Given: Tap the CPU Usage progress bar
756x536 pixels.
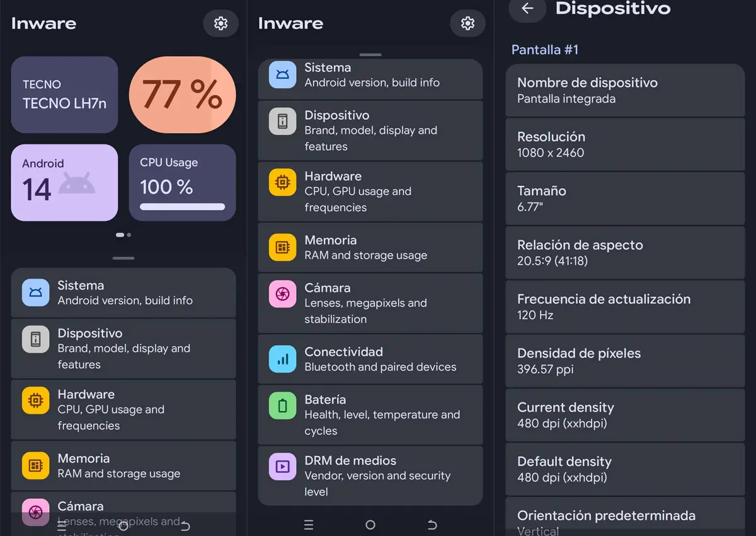Looking at the screenshot, I should [x=183, y=206].
